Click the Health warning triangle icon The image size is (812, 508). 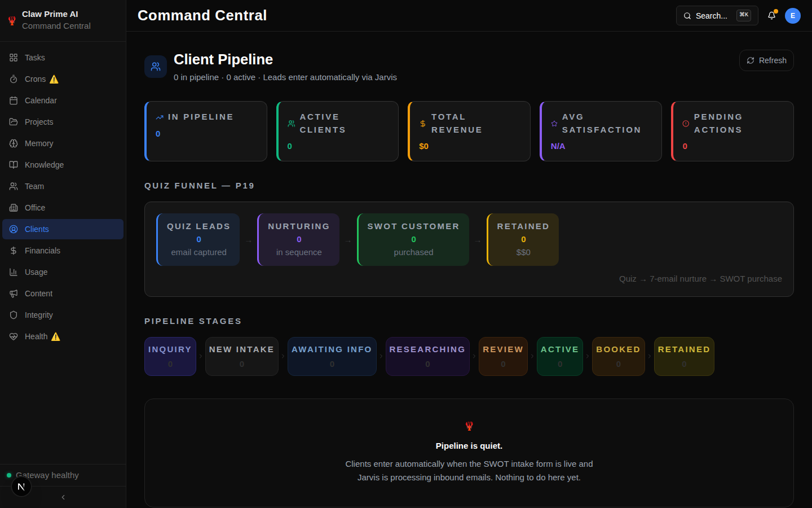click(56, 336)
